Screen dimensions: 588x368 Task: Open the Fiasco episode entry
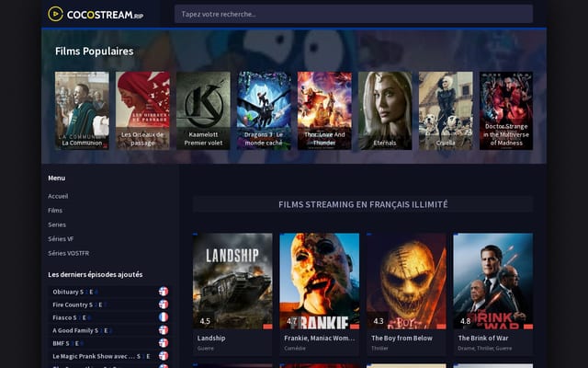[109, 317]
